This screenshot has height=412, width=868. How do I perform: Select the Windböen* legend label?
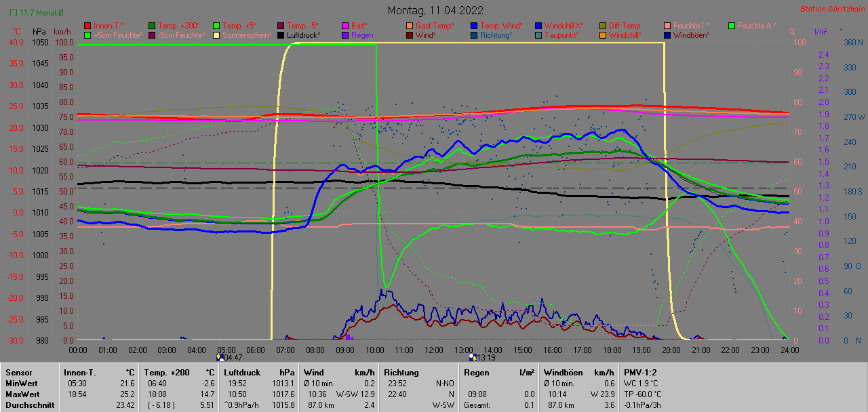(692, 35)
